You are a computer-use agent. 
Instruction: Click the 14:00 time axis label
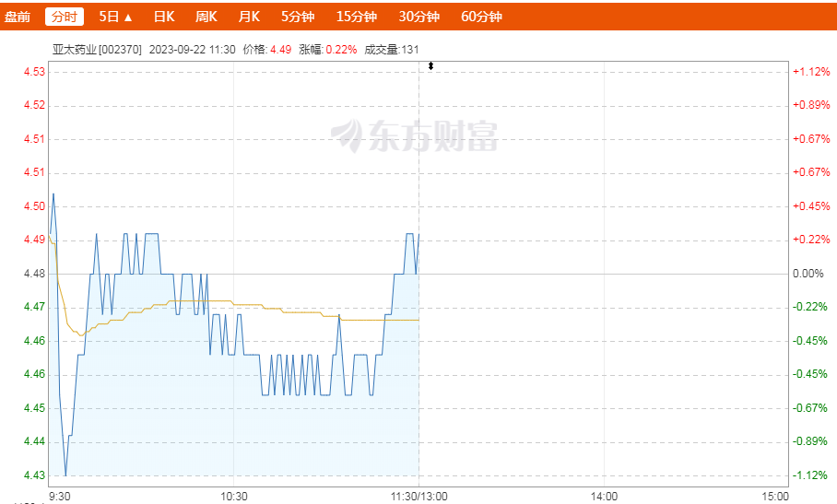605,497
